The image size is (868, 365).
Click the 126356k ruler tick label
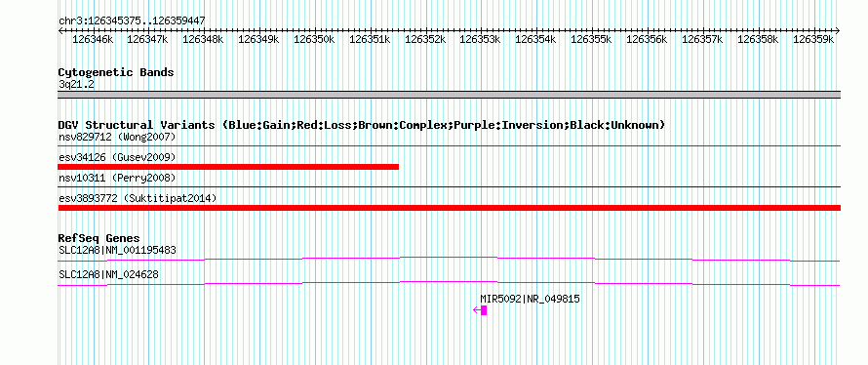coord(648,39)
